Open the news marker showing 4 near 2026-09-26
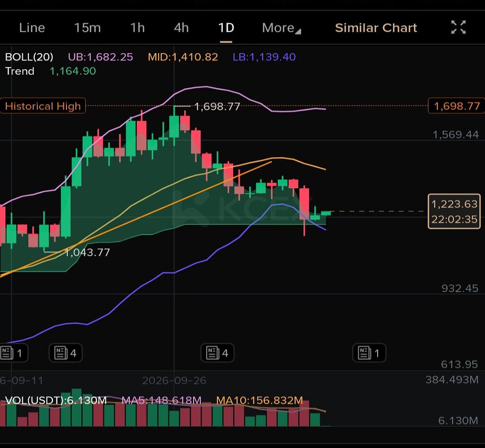 click(x=217, y=353)
